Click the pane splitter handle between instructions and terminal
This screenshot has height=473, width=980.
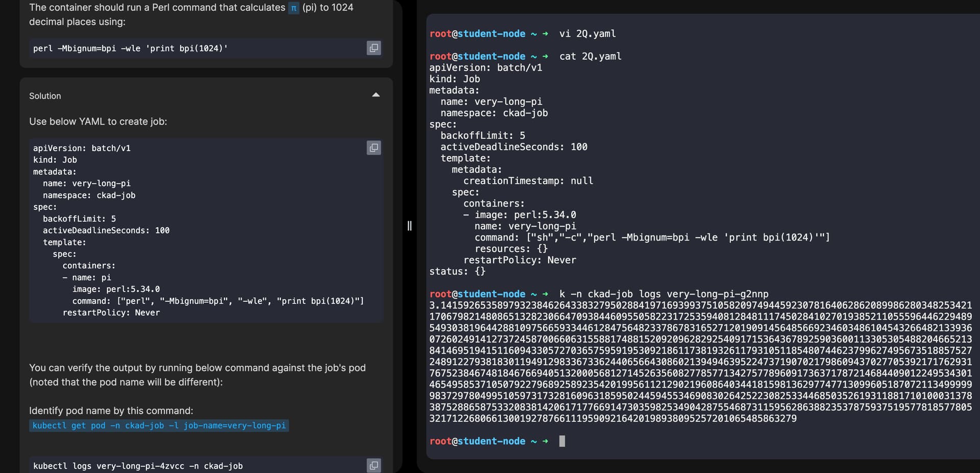tap(409, 226)
